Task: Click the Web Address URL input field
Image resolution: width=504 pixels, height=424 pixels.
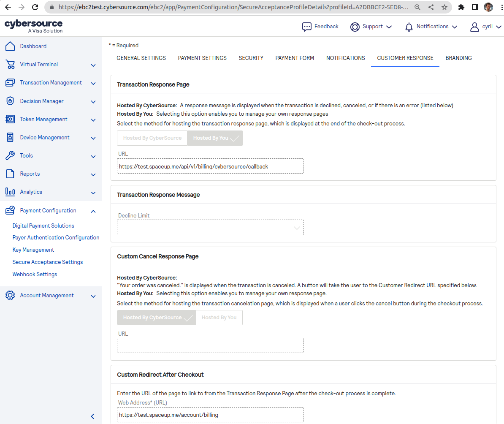Action: [210, 415]
